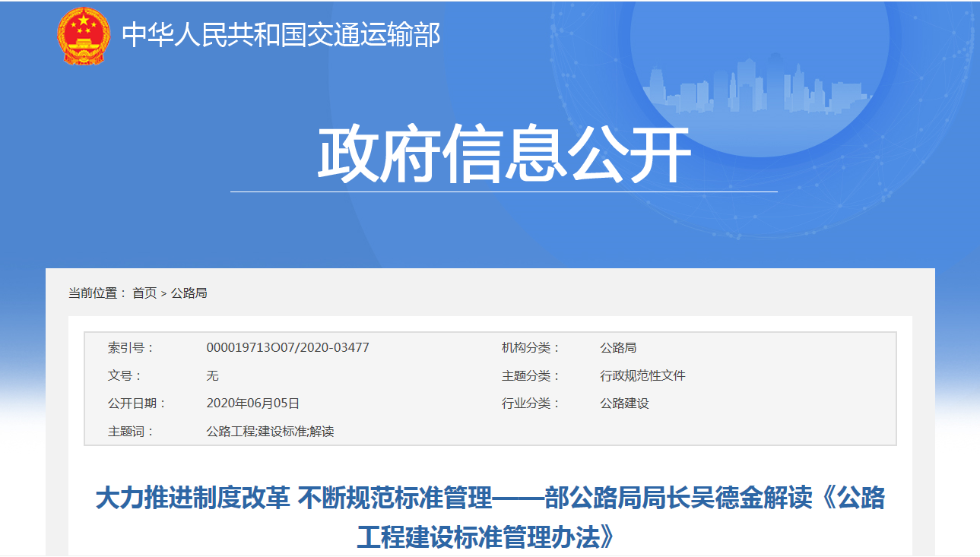
Task: Click the 行业分类 value 公路建设
Action: pos(624,404)
